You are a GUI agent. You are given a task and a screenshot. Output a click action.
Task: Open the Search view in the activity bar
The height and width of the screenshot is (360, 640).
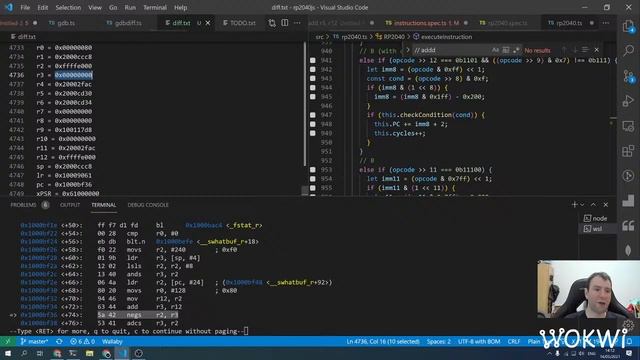629,51
